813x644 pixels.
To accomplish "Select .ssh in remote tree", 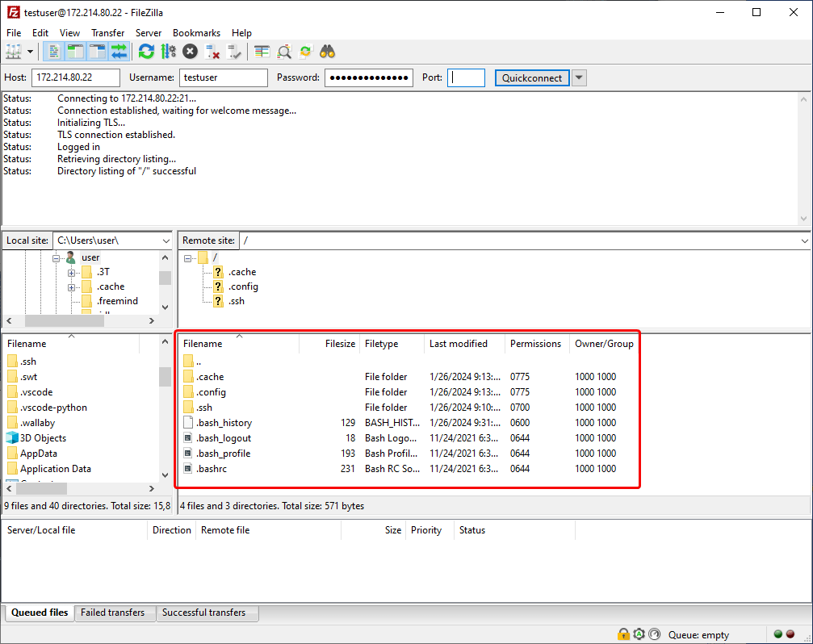I will click(x=237, y=301).
